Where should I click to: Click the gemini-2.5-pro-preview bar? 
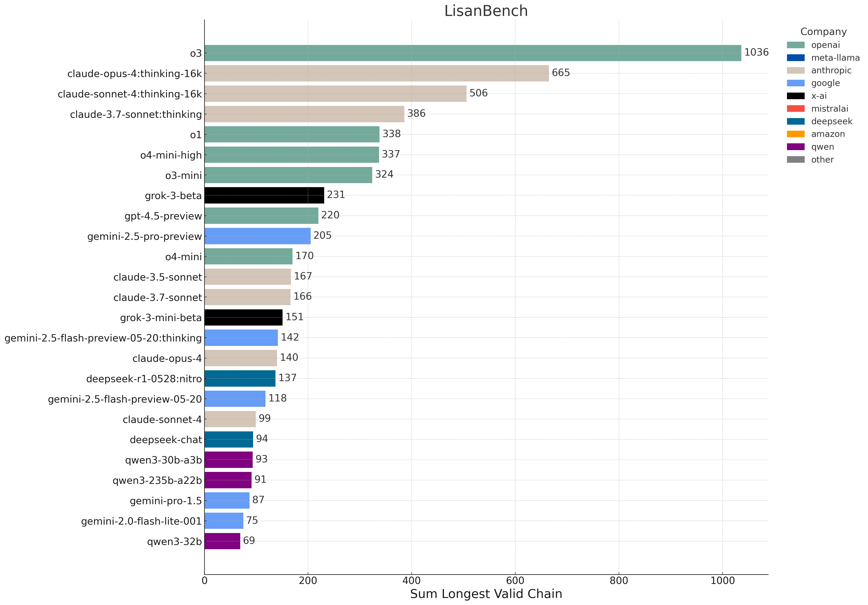pyautogui.click(x=258, y=236)
